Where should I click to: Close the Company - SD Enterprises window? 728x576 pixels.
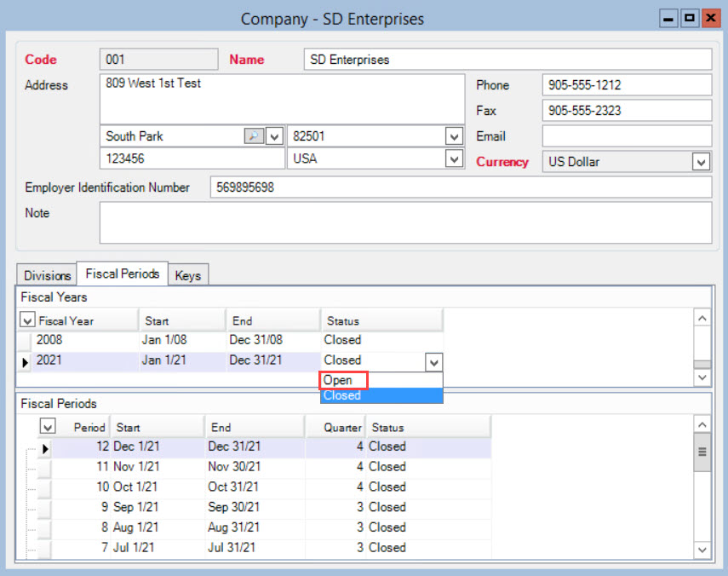pos(711,19)
